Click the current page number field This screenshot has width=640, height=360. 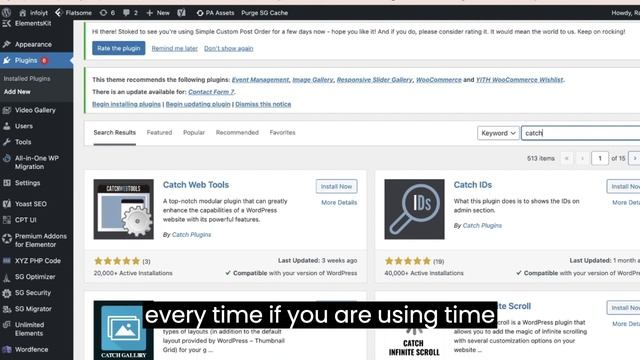[600, 158]
